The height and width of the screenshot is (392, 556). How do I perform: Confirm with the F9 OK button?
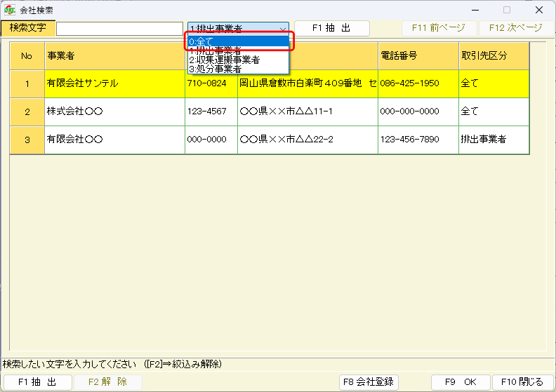click(x=461, y=382)
